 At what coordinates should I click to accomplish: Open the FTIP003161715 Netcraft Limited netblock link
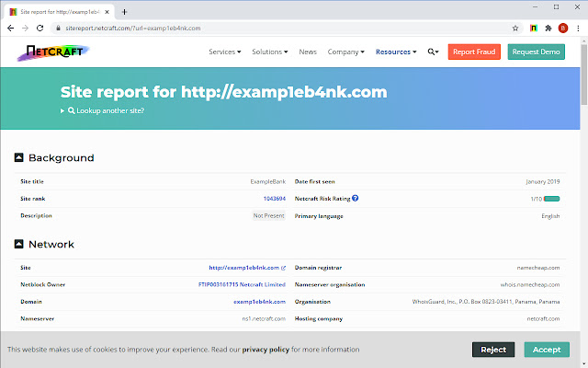(242, 284)
